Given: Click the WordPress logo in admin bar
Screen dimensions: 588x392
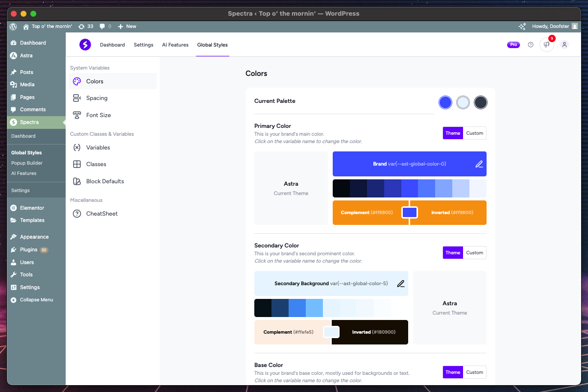Looking at the screenshot, I should point(13,26).
